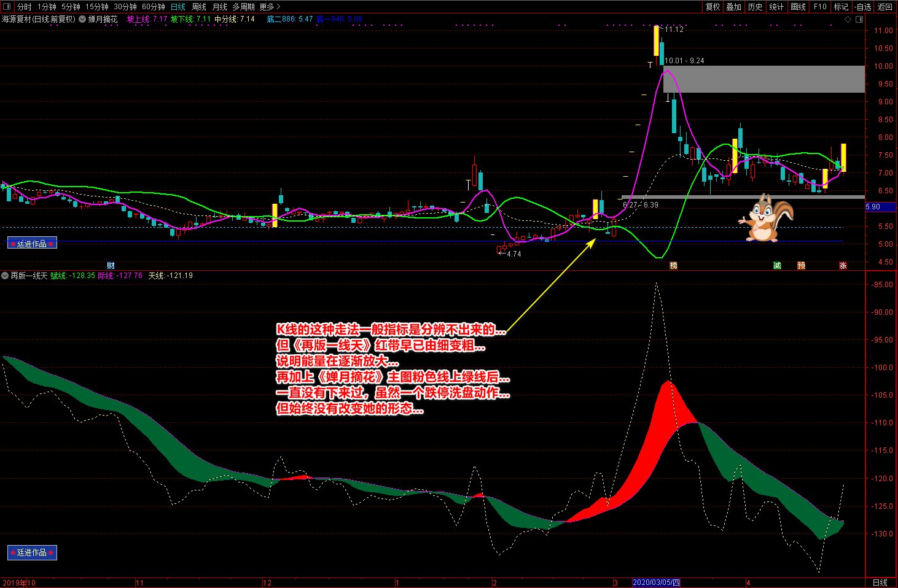Toggle the left sidebar panel icon
Image resolution: width=898 pixels, height=588 pixels.
tap(7, 7)
